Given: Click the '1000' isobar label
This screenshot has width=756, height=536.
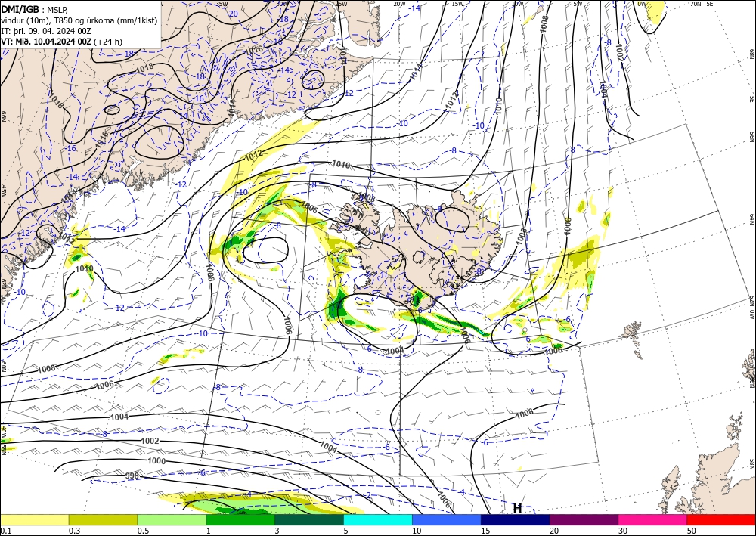Looking at the screenshot, I should click(156, 461).
